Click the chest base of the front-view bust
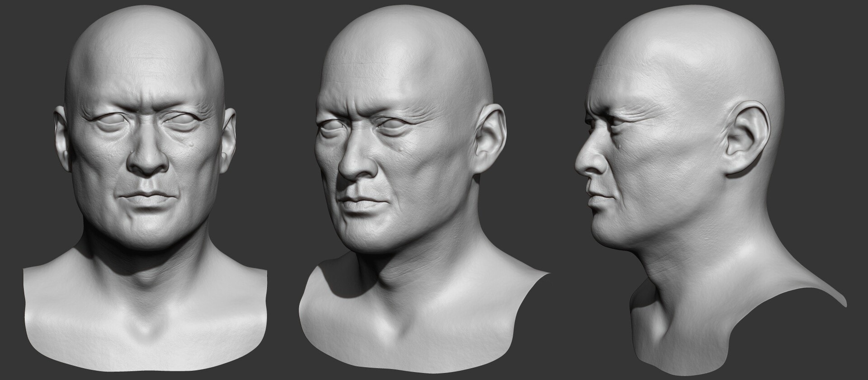The image size is (868, 380). [x=145, y=343]
